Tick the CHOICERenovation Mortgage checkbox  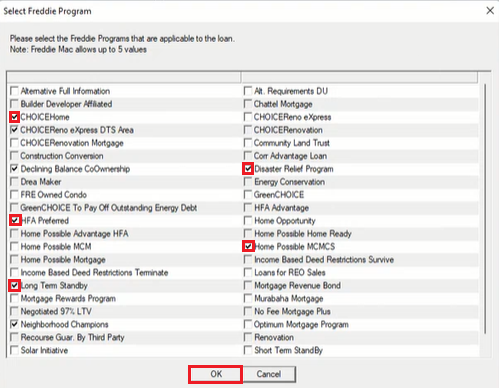[x=14, y=143]
